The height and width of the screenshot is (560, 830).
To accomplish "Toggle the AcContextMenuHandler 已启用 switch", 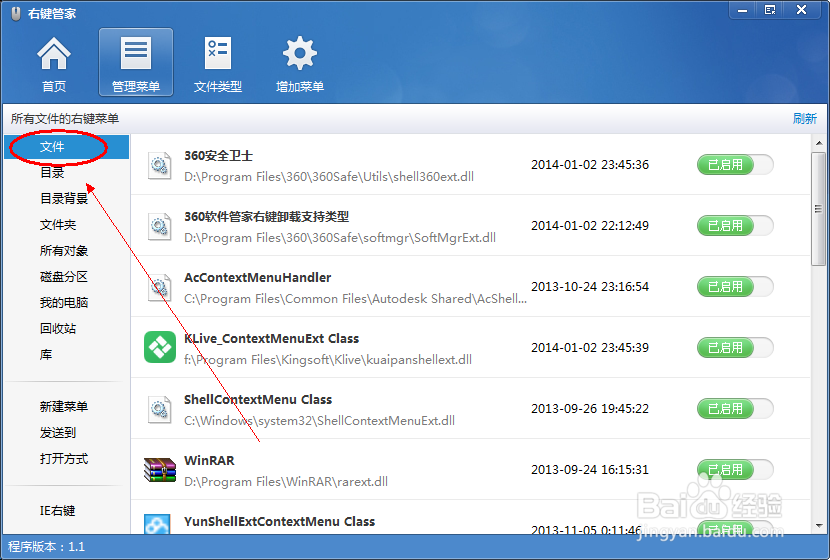I will click(735, 286).
